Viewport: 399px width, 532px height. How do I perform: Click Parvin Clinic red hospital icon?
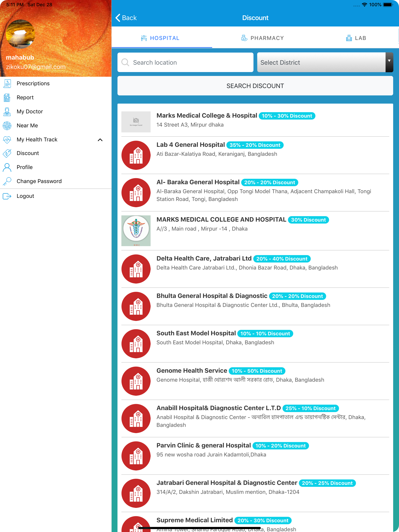click(x=136, y=456)
